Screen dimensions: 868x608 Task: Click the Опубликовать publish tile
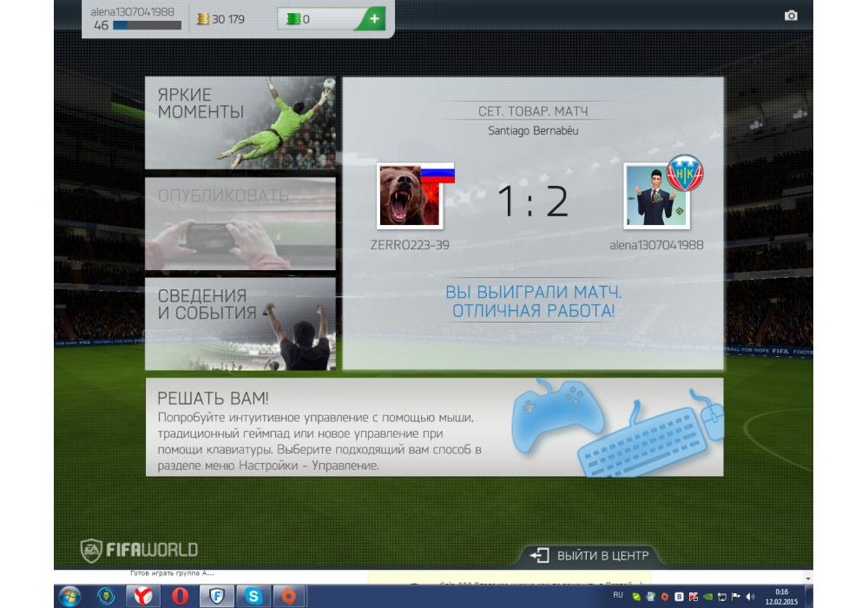pos(240,224)
